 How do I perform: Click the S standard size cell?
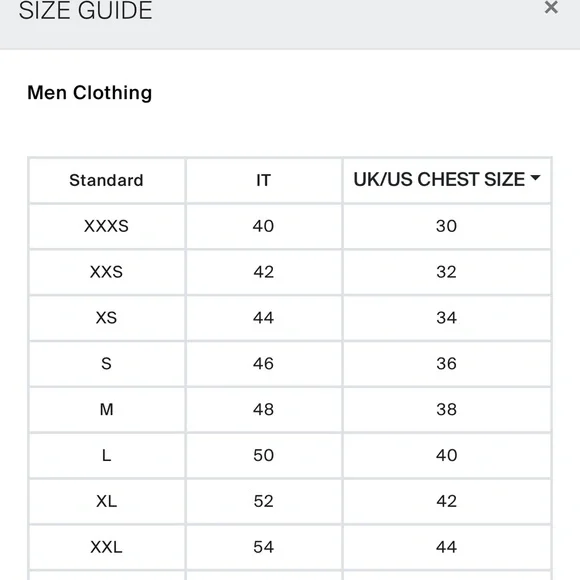click(x=107, y=364)
